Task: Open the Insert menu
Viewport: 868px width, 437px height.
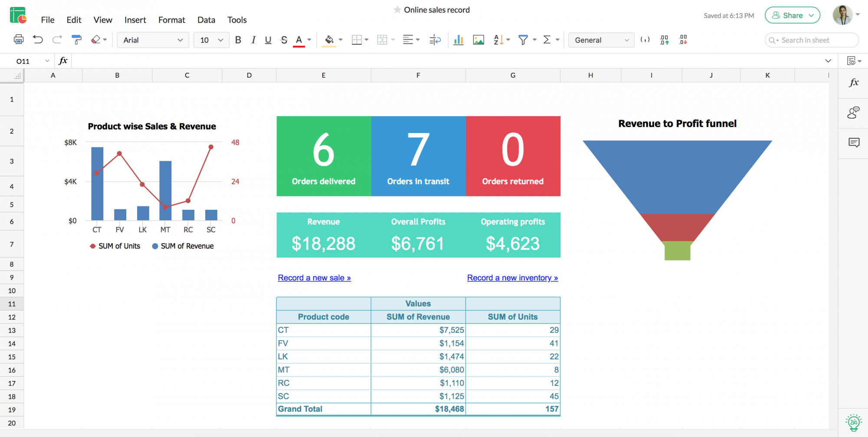Action: coord(135,20)
